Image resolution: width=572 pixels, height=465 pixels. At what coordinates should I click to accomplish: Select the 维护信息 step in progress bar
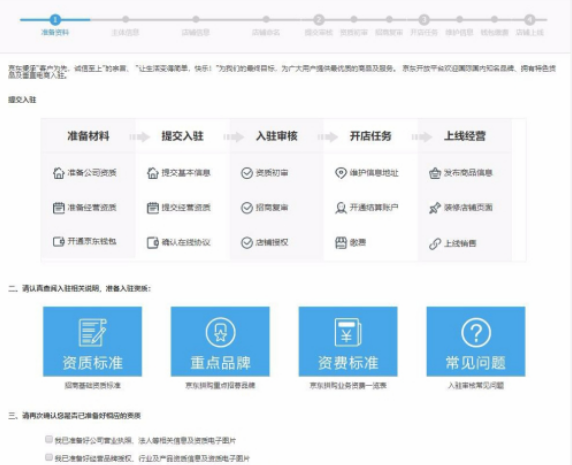pyautogui.click(x=460, y=19)
